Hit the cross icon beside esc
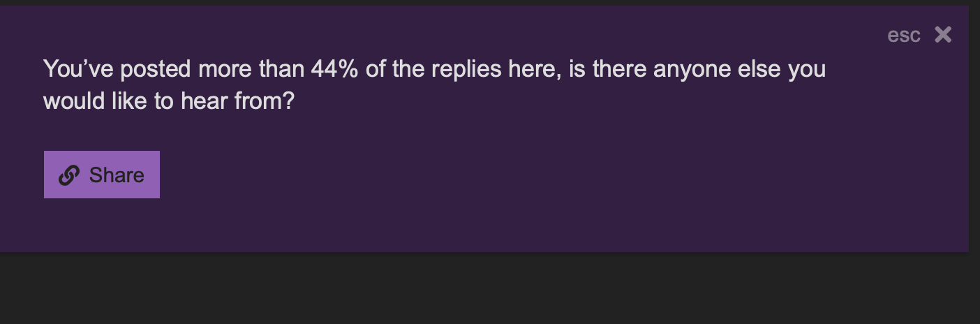The width and height of the screenshot is (980, 324). [x=943, y=35]
